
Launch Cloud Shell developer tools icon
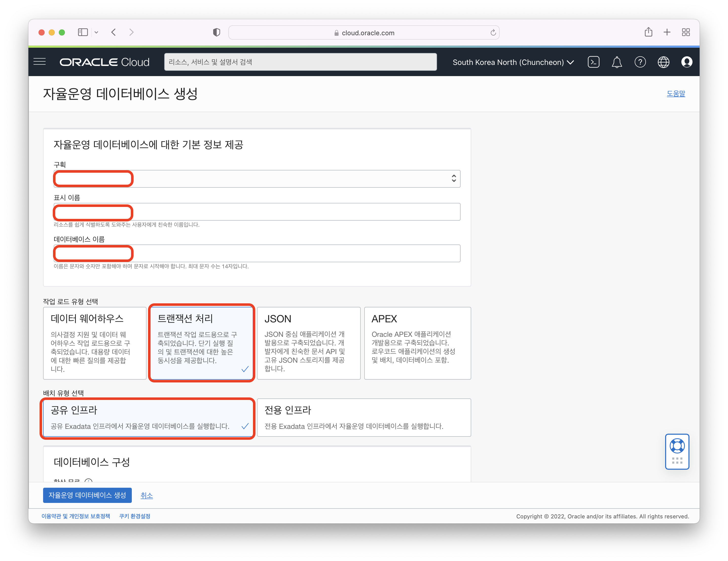coord(593,62)
